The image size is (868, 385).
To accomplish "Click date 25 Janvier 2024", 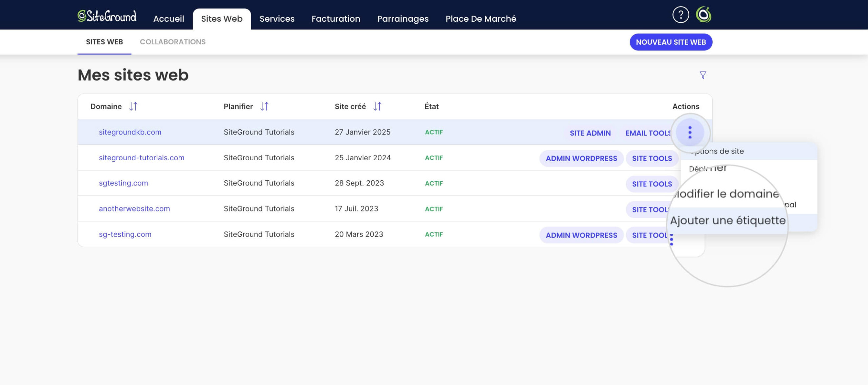I will pyautogui.click(x=362, y=158).
